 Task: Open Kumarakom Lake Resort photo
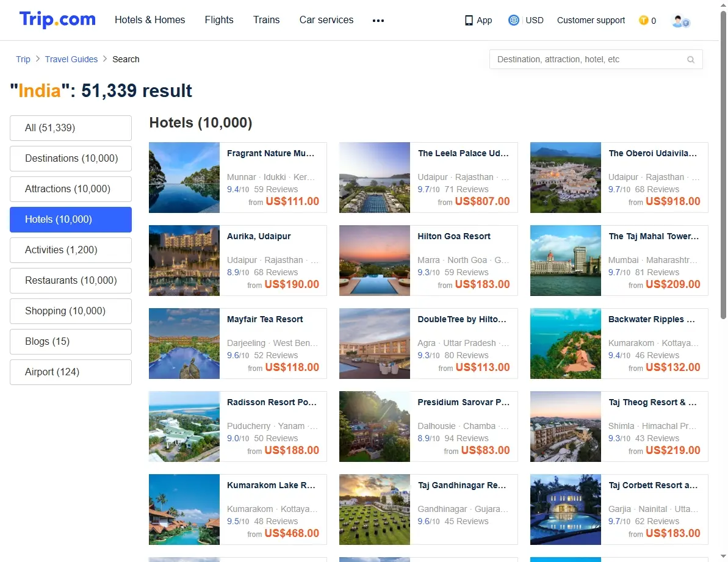click(184, 510)
